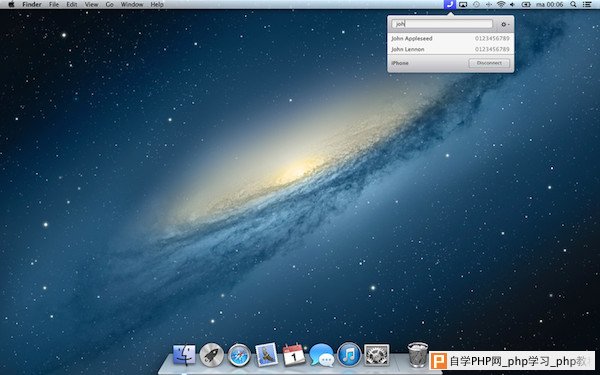The width and height of the screenshot is (600, 375).
Task: Open the Trash in the Dock
Action: click(418, 355)
